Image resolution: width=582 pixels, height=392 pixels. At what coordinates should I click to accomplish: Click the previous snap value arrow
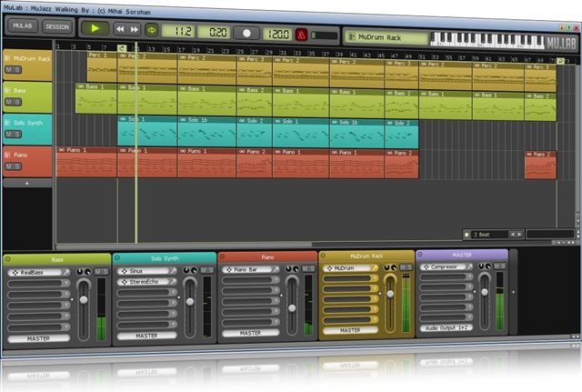513,235
